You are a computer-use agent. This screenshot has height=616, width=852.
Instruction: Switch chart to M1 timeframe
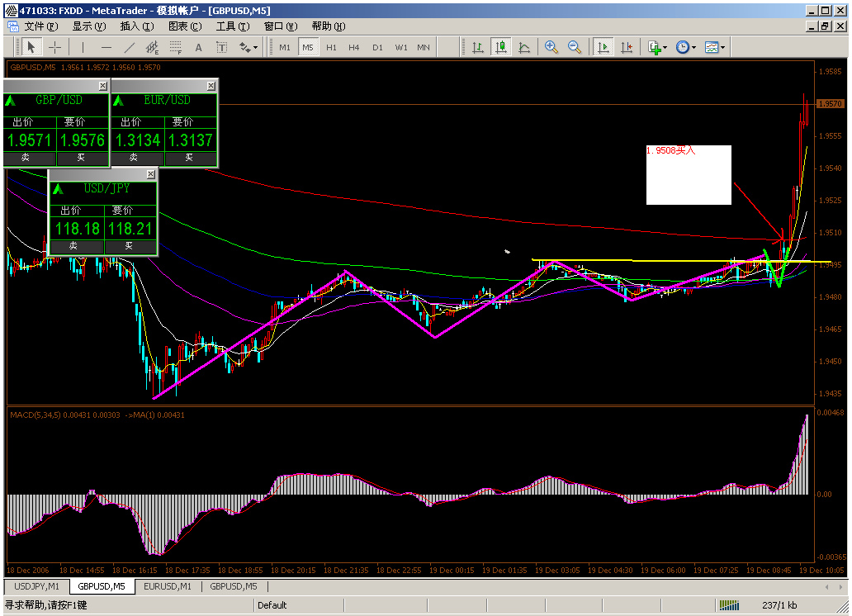click(x=285, y=48)
